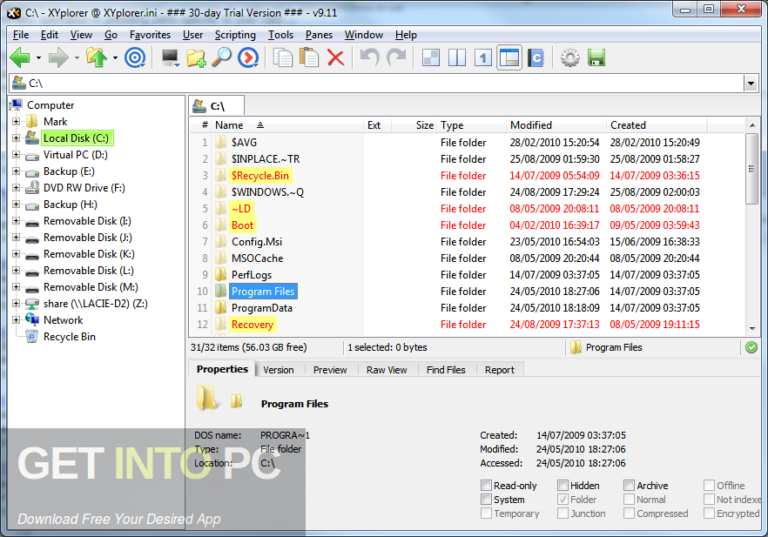Toggle the Hidden attribute checkbox

coord(563,486)
